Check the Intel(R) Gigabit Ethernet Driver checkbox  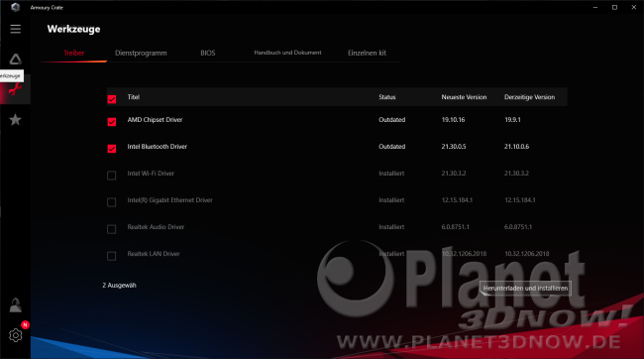[111, 202]
